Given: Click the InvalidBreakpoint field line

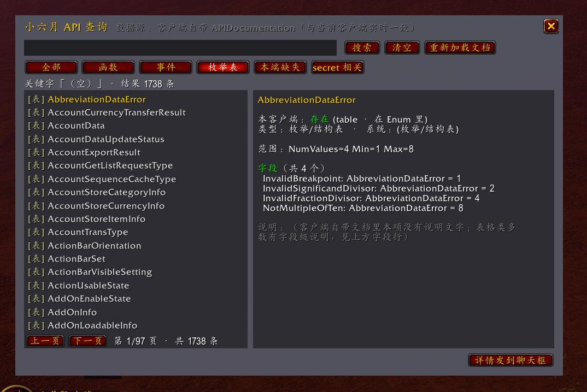Looking at the screenshot, I should coord(362,179).
